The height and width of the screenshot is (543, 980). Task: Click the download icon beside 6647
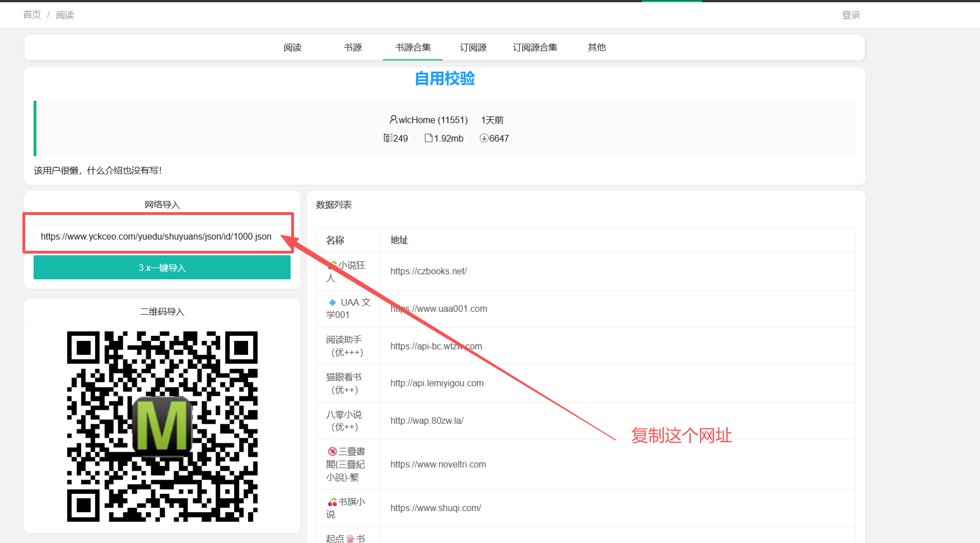pyautogui.click(x=484, y=138)
